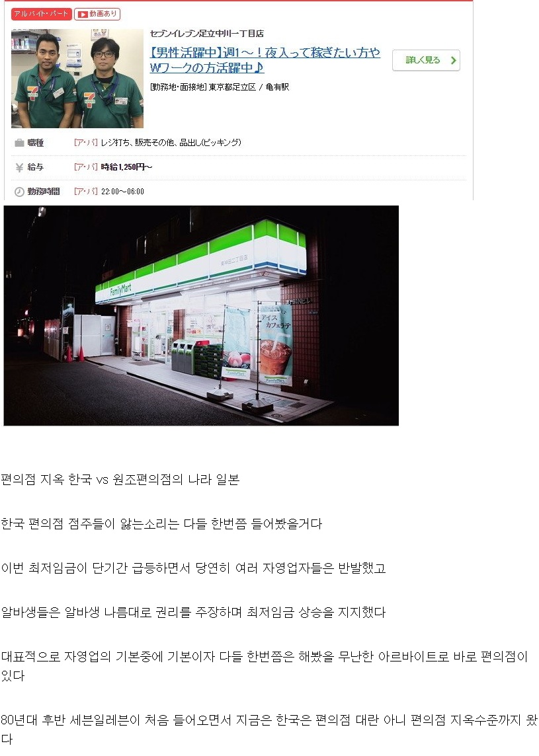Click the [ア・パ] tag before 22:00～06:00
Screen dimensions: 539x756
(86, 192)
